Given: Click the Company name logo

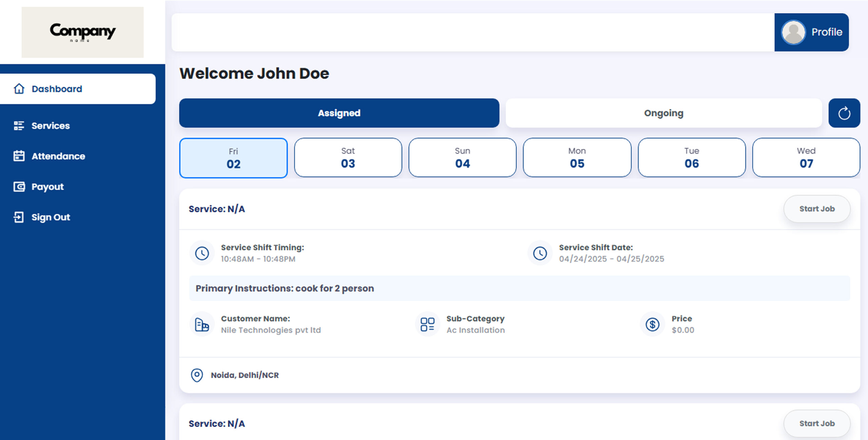Looking at the screenshot, I should pyautogui.click(x=82, y=32).
